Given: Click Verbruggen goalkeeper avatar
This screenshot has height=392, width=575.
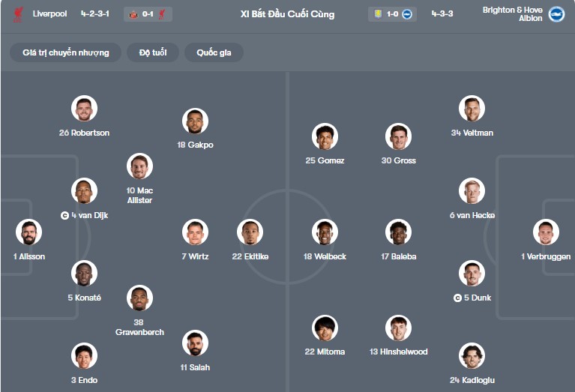Looking at the screenshot, I should click(546, 232).
